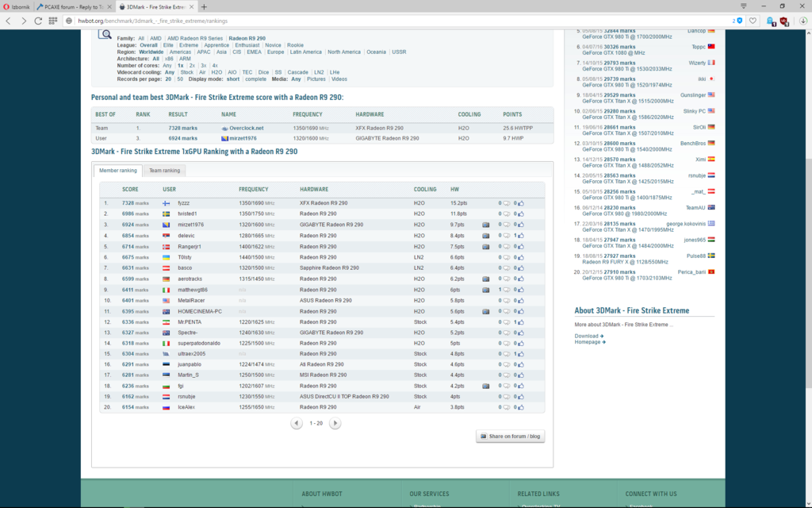Select the 3DMark Fire Strike Extreme tab
This screenshot has height=508, width=812.
coord(156,6)
